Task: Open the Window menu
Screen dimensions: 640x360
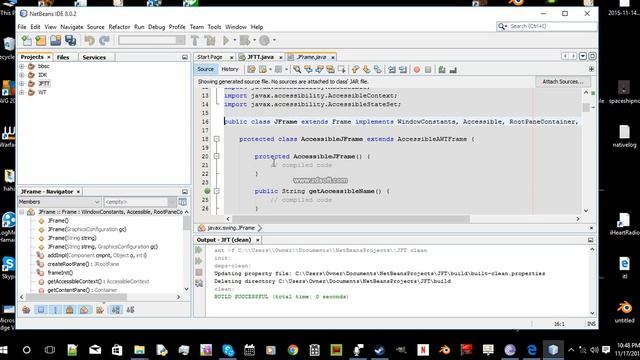Action: pyautogui.click(x=236, y=27)
